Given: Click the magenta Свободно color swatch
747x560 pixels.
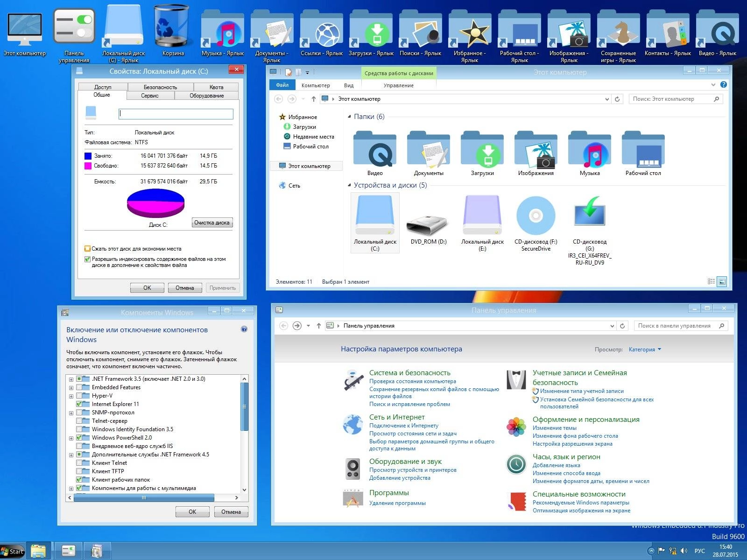Looking at the screenshot, I should point(88,166).
